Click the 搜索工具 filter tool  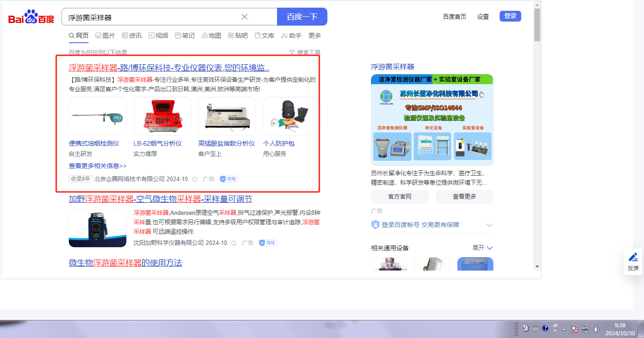304,53
